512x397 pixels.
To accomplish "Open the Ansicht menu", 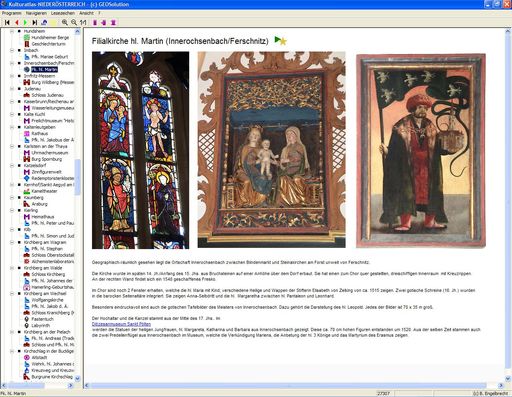I will point(86,13).
